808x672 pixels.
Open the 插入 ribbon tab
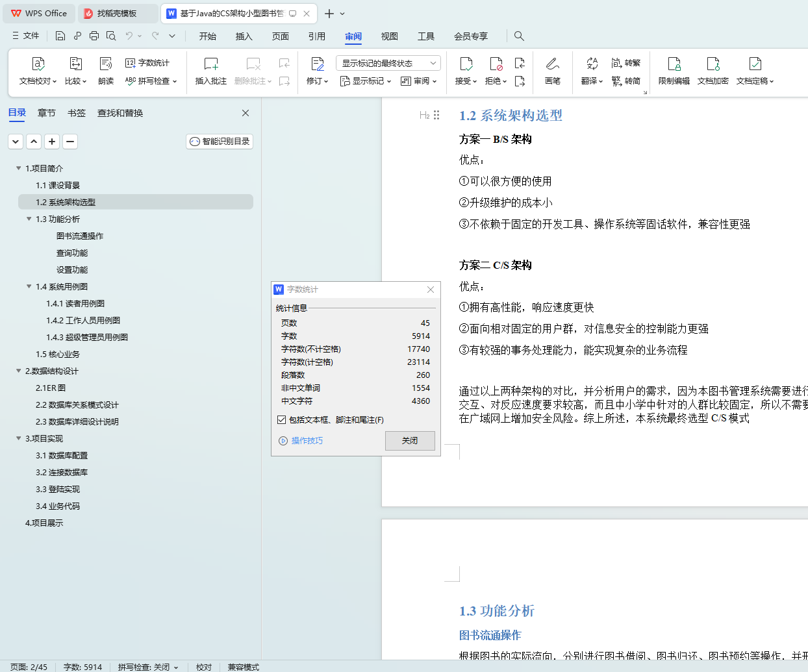[244, 36]
